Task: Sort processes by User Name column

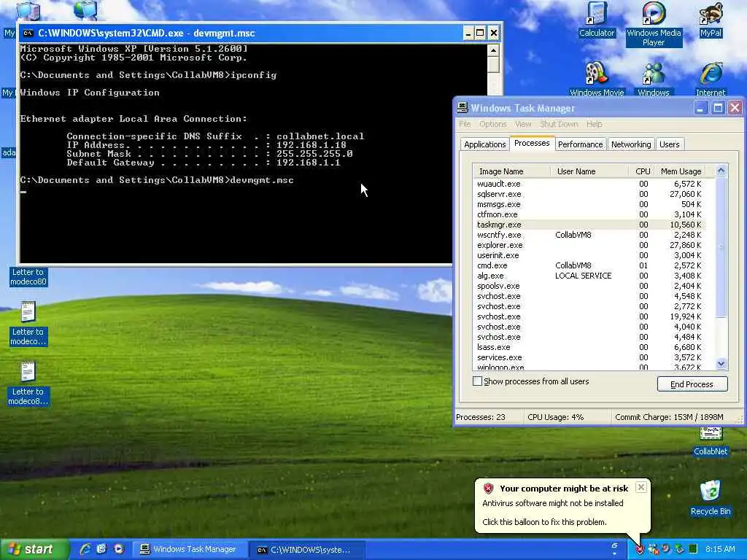Action: coord(589,171)
